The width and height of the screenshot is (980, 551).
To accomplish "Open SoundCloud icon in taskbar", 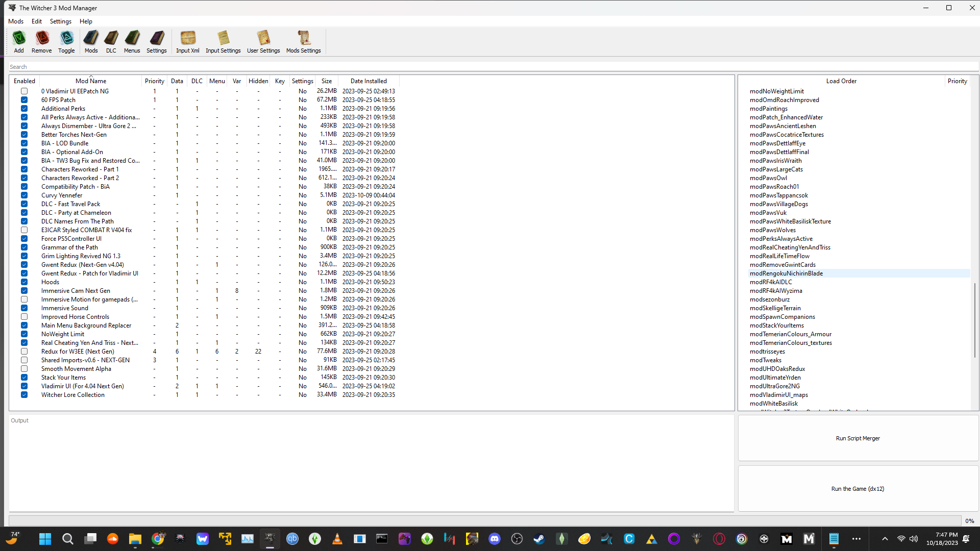I will point(113,539).
